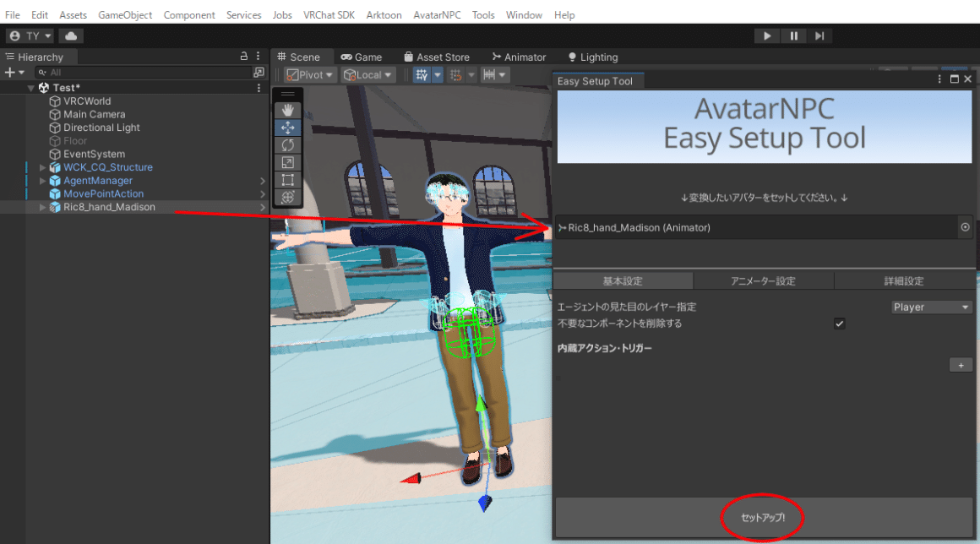980x544 pixels.
Task: Open the Window menu
Action: (524, 15)
